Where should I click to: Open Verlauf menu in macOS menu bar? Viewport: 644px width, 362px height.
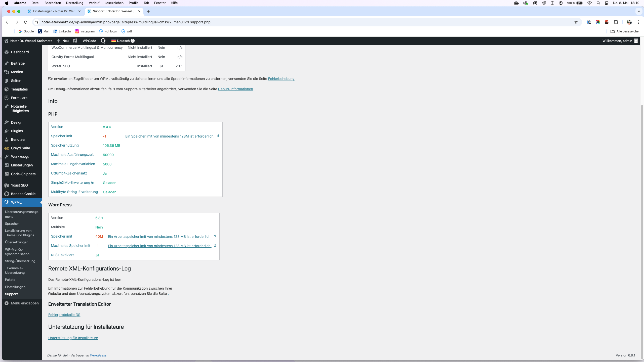click(x=94, y=3)
